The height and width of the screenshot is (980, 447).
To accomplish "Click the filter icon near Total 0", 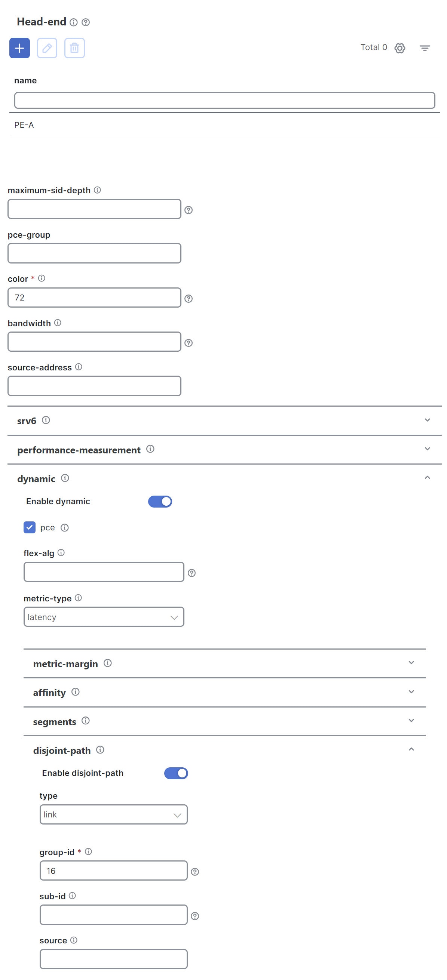I will pos(425,47).
